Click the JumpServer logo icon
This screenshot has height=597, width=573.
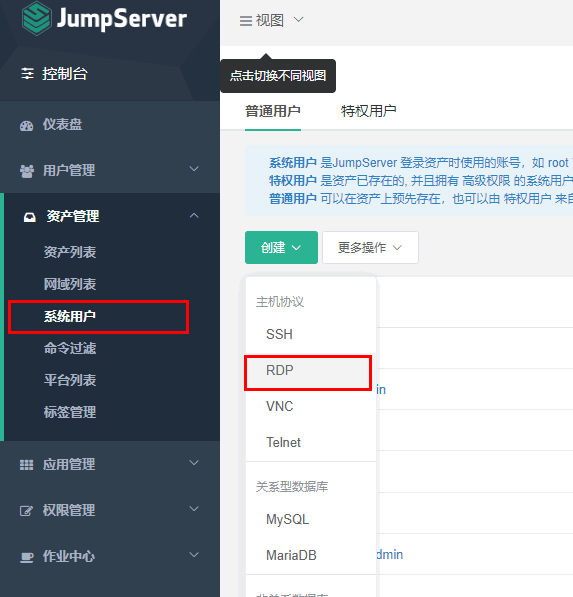click(36, 19)
